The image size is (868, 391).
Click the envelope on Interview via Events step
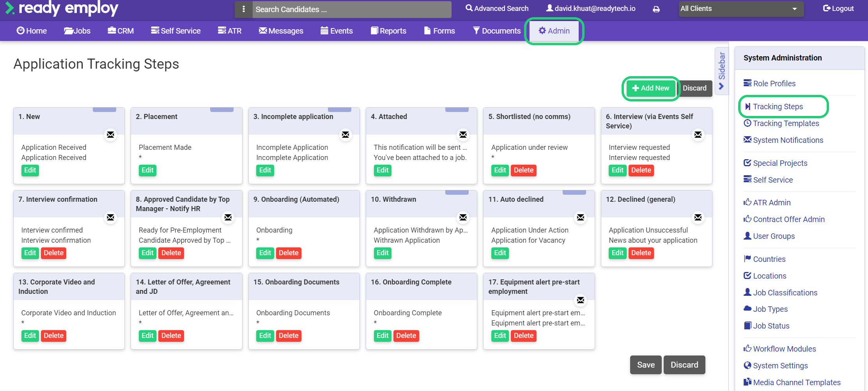pyautogui.click(x=698, y=134)
